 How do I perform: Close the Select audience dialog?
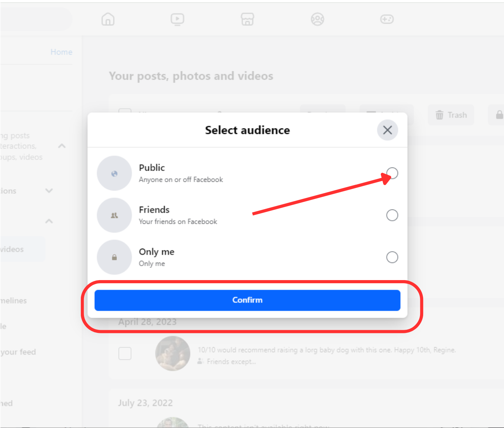pyautogui.click(x=387, y=130)
